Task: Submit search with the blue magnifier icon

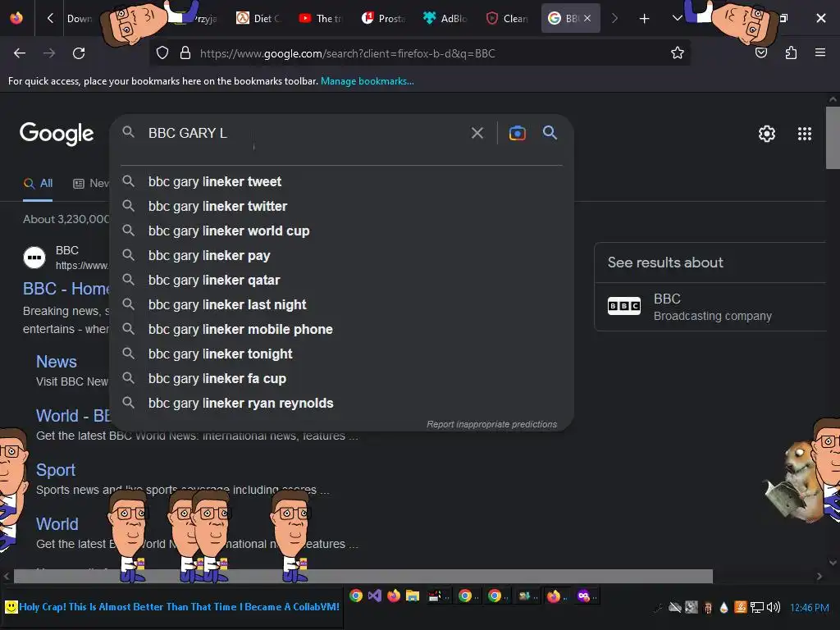Action: coord(550,132)
